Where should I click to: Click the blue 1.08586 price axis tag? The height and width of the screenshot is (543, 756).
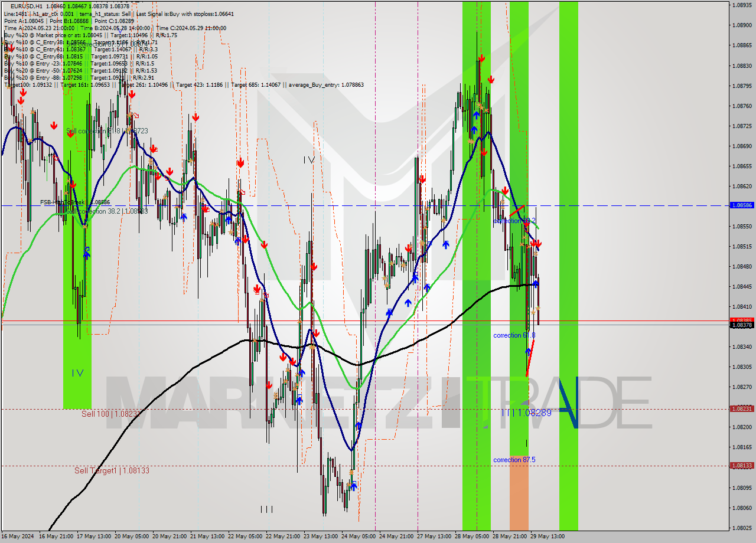[x=742, y=205]
